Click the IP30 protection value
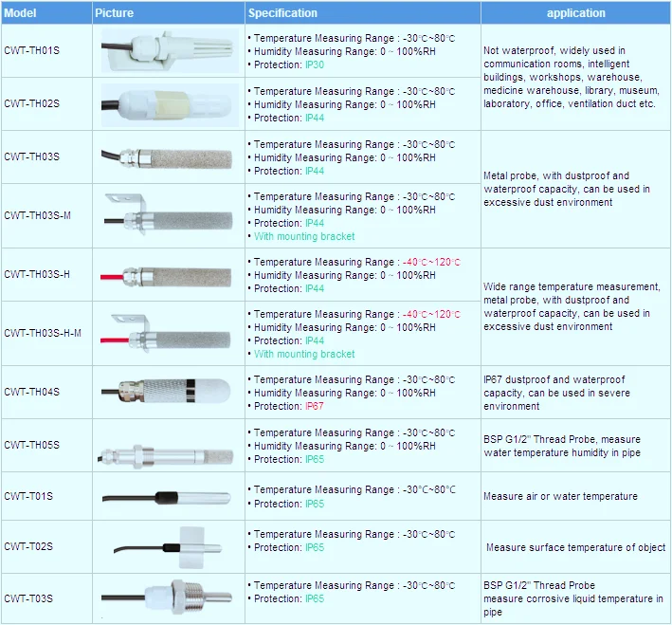 (315, 64)
